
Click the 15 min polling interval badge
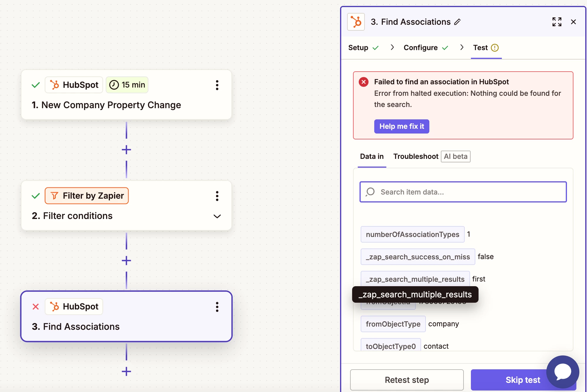(x=127, y=85)
